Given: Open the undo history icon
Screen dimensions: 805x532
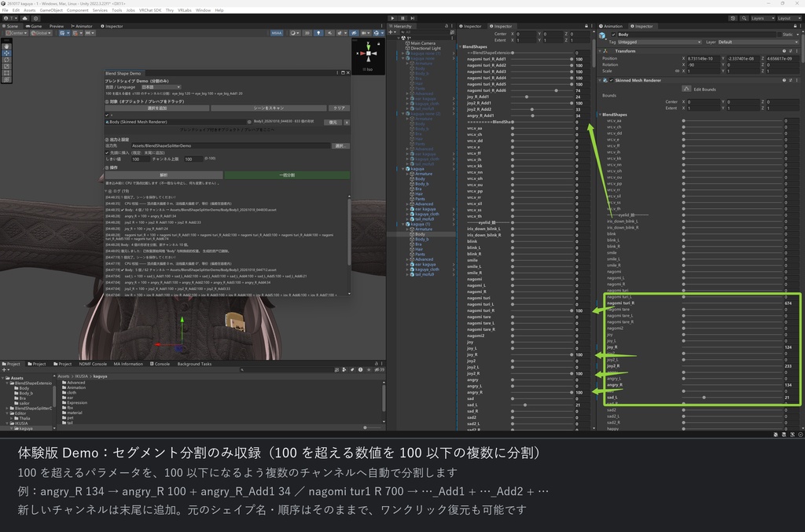Looking at the screenshot, I should 733,18.
